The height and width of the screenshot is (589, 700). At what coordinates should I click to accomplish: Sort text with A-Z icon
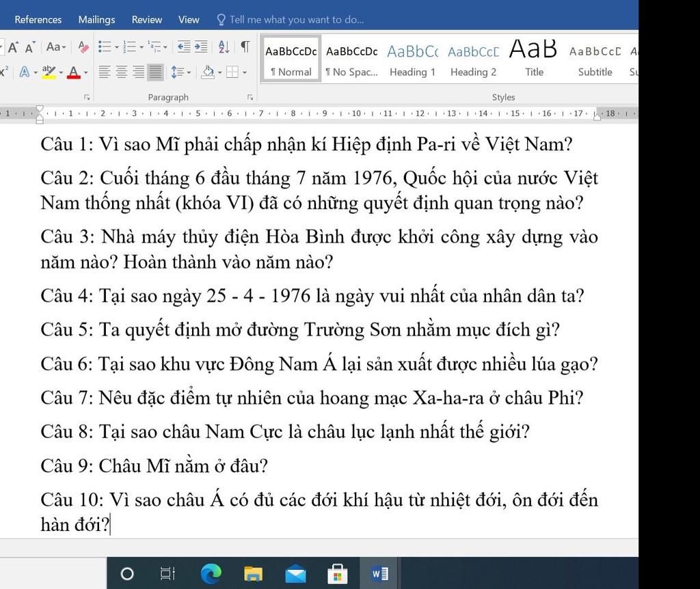coord(224,46)
